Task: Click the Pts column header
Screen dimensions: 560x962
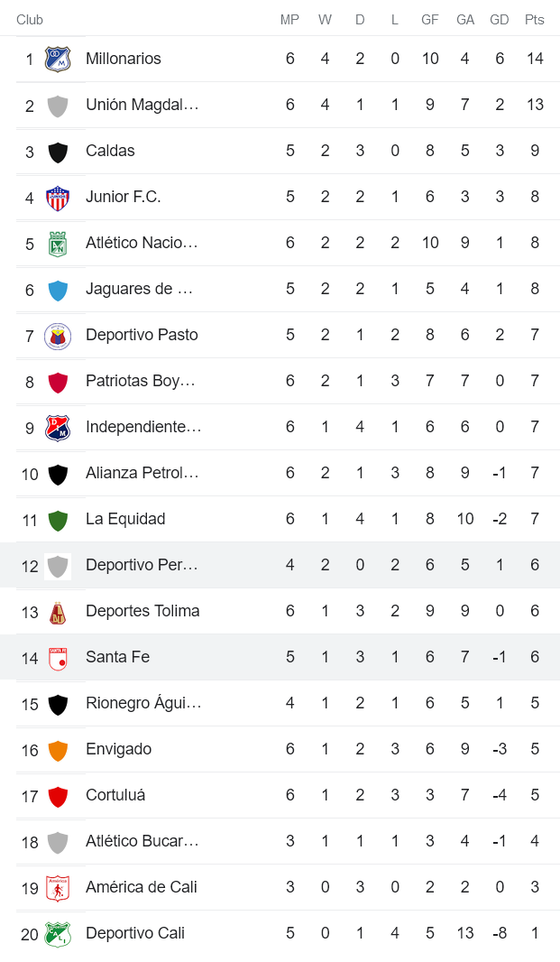Action: pos(535,20)
